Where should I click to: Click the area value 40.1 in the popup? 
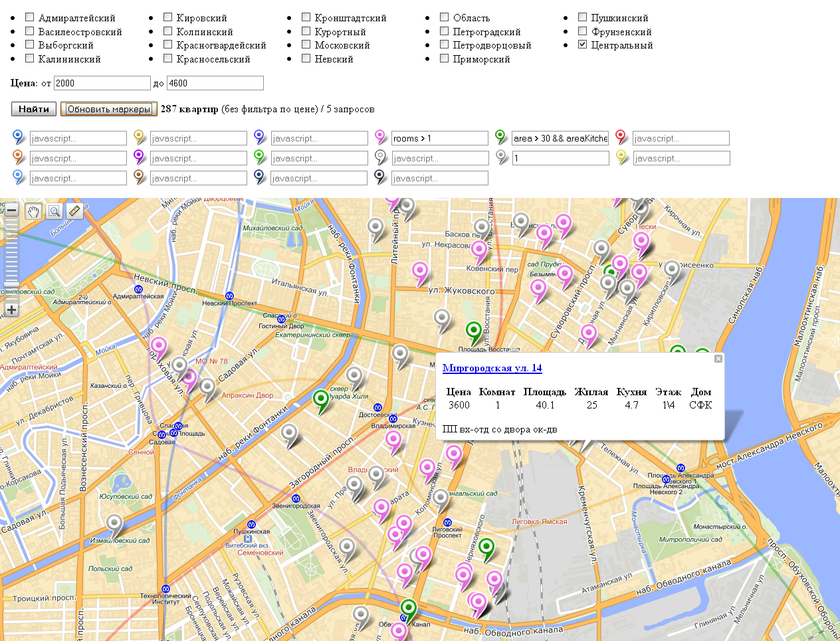coord(545,405)
